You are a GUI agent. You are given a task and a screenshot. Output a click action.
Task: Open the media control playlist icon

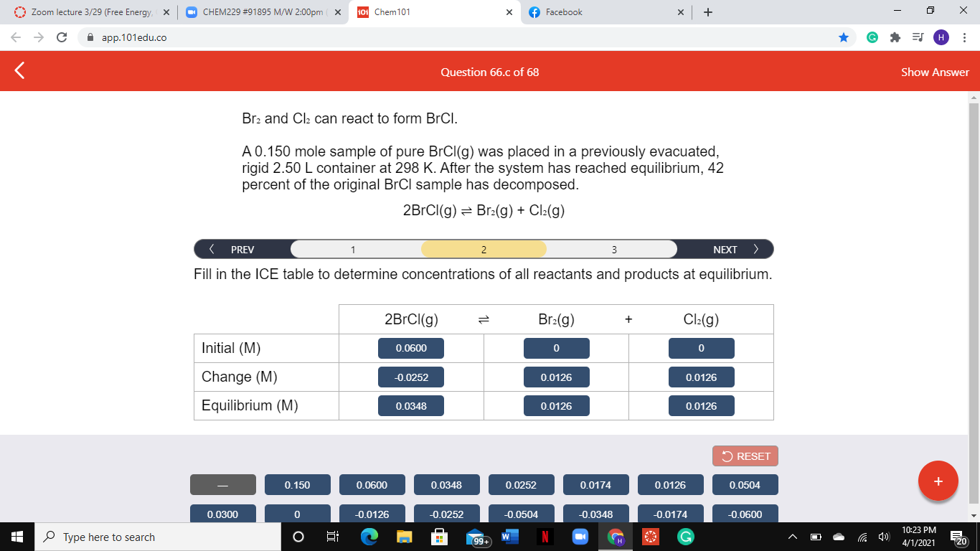point(918,37)
